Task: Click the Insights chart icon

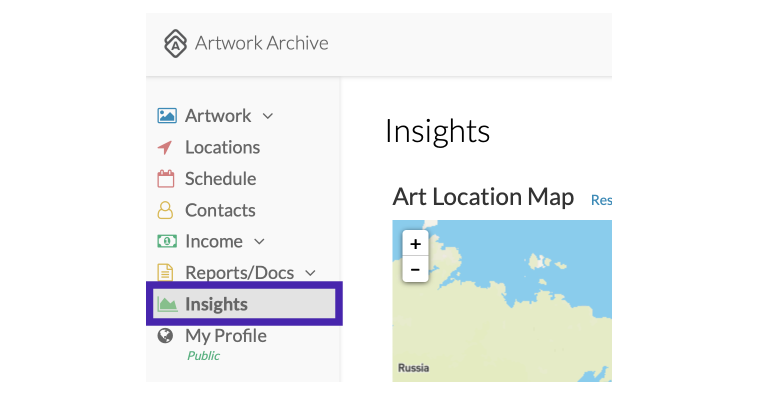Action: (167, 304)
